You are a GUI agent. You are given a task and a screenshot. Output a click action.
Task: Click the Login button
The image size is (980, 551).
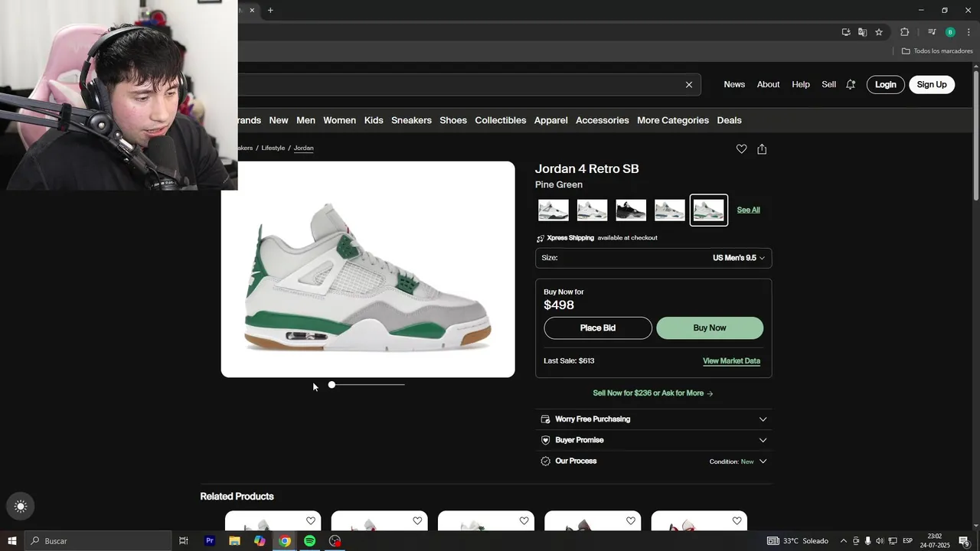[886, 85]
